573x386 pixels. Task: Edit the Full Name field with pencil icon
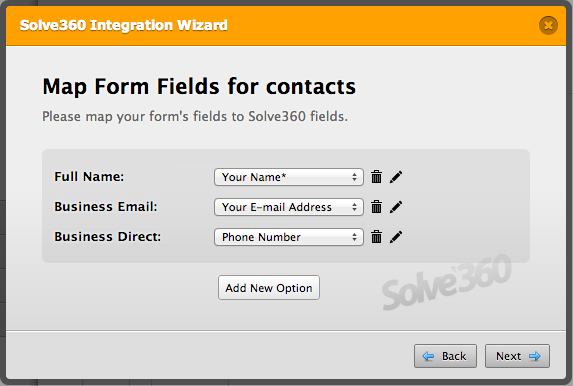tap(396, 177)
